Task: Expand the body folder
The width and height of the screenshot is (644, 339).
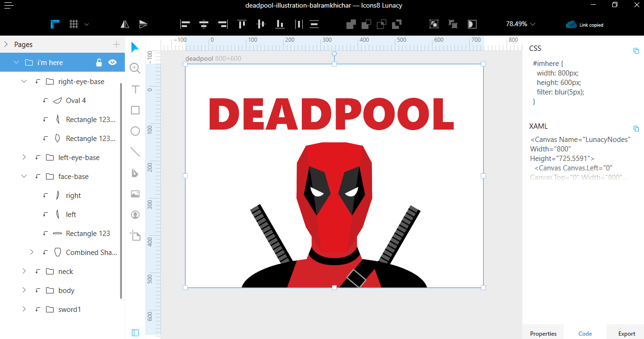Action: click(x=24, y=290)
